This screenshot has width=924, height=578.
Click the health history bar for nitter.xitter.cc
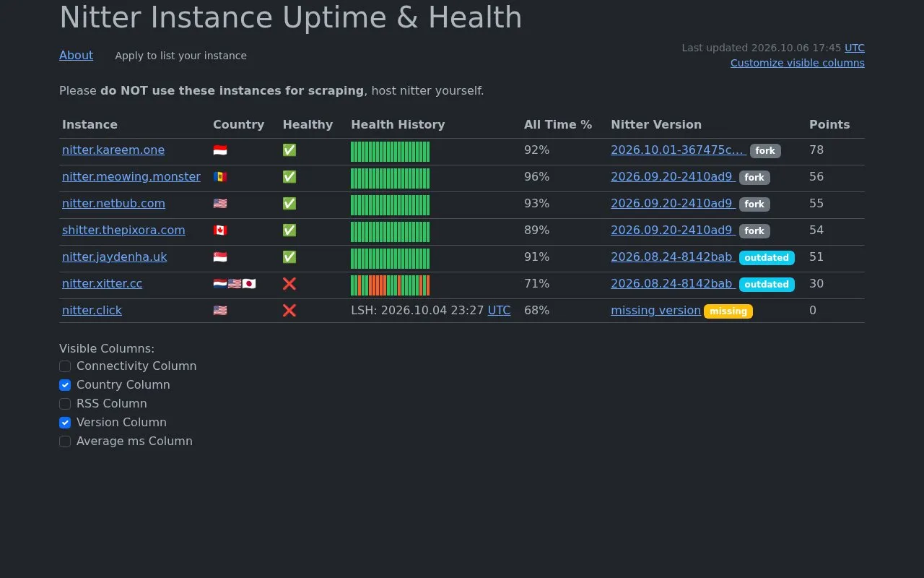pyautogui.click(x=390, y=285)
